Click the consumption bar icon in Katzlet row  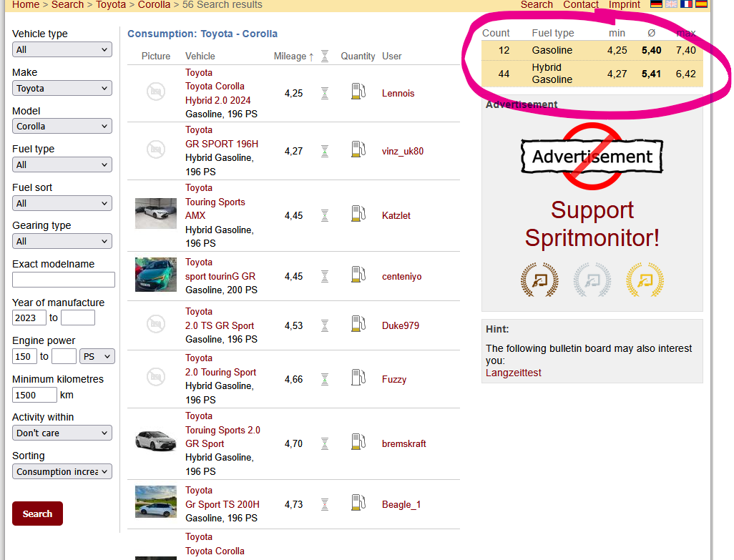[325, 215]
